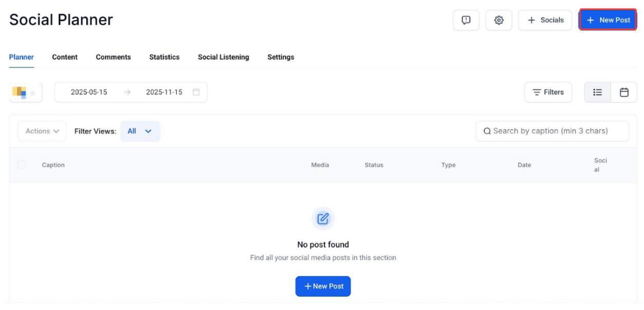The width and height of the screenshot is (644, 310).
Task: Switch to calendar view icon
Action: pyautogui.click(x=624, y=92)
